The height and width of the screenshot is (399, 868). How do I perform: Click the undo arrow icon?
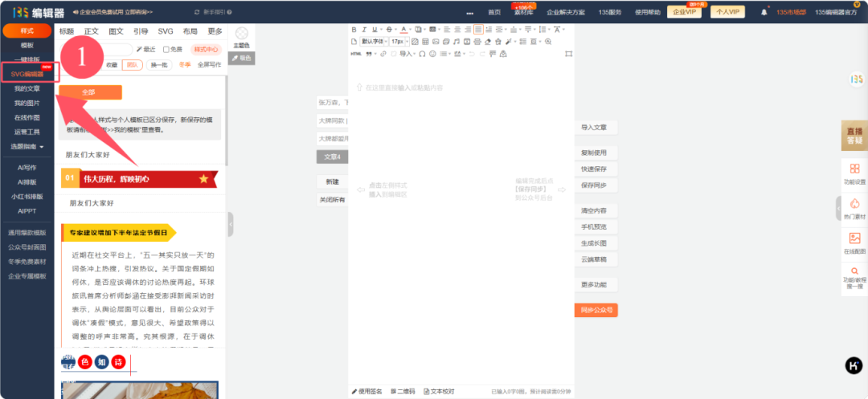(x=472, y=54)
